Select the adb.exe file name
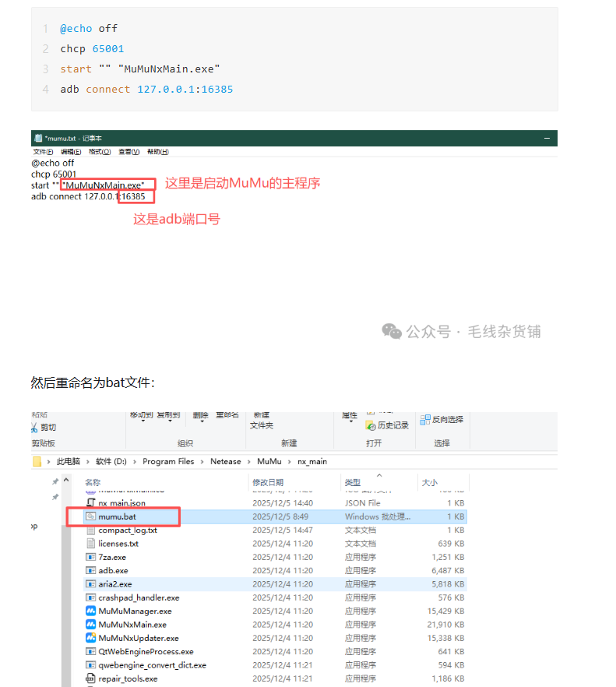Screen dimensions: 616x687 pyautogui.click(x=113, y=570)
